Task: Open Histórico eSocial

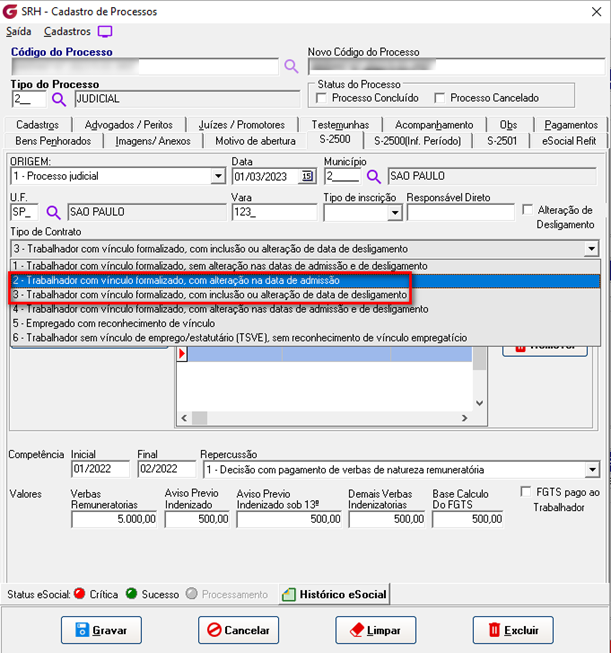Action: coord(334,594)
